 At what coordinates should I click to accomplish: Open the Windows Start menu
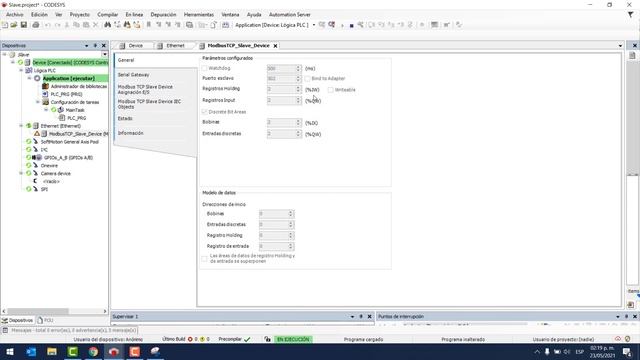10,351
